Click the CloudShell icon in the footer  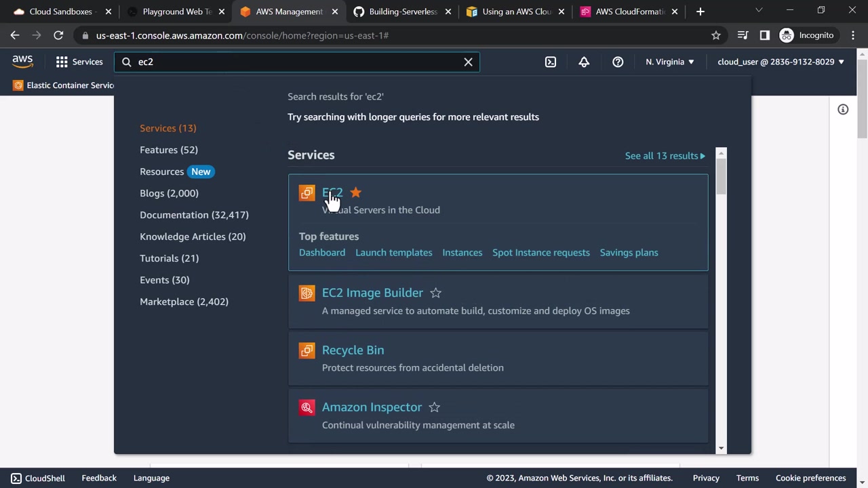(x=16, y=478)
